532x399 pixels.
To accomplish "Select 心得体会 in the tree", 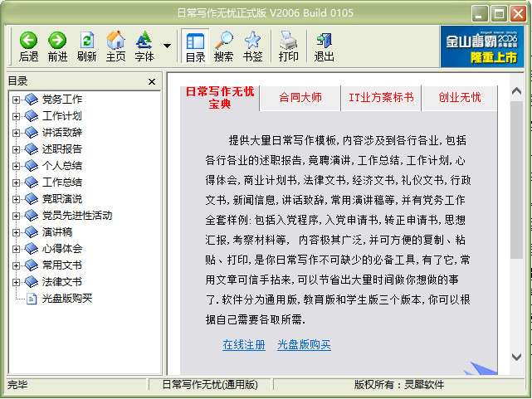I will tap(62, 249).
